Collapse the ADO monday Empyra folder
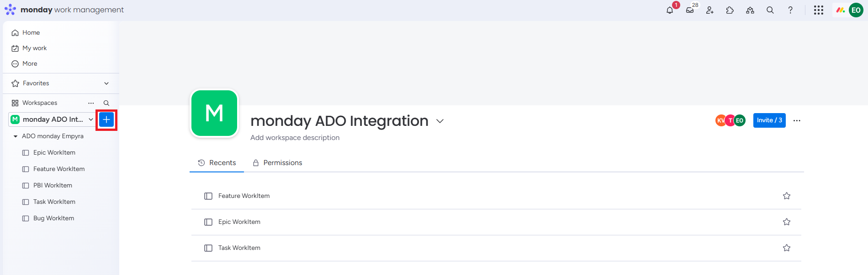868x275 pixels. pyautogui.click(x=16, y=136)
